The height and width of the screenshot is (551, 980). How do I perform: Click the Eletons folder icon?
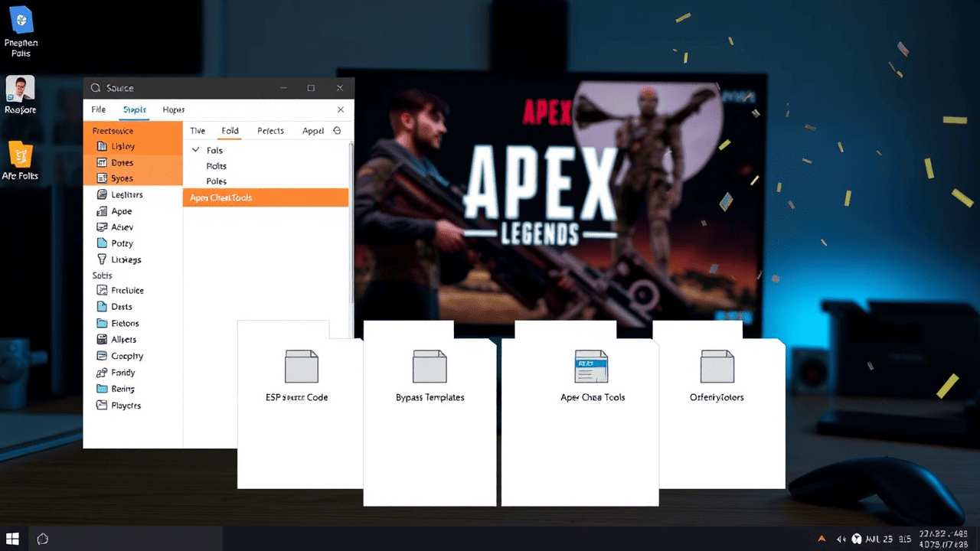click(103, 324)
